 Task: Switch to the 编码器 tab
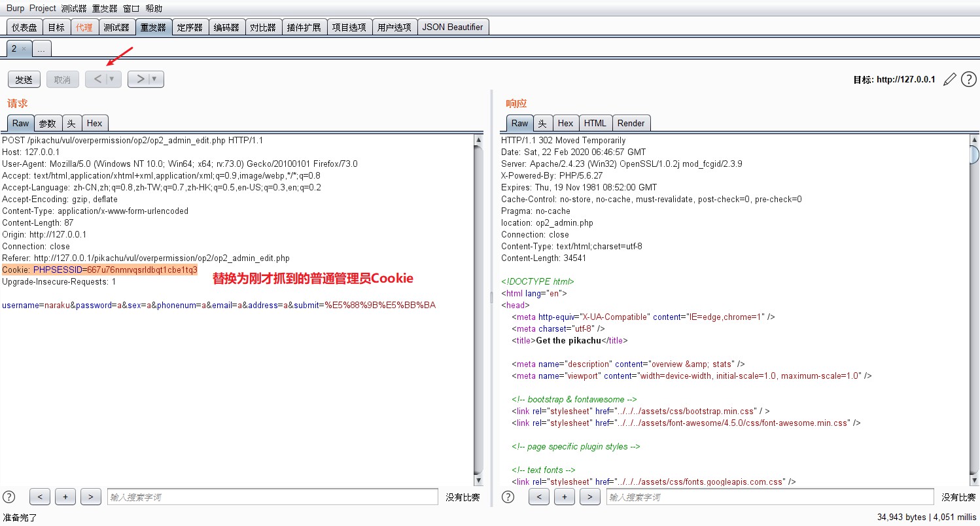click(226, 27)
